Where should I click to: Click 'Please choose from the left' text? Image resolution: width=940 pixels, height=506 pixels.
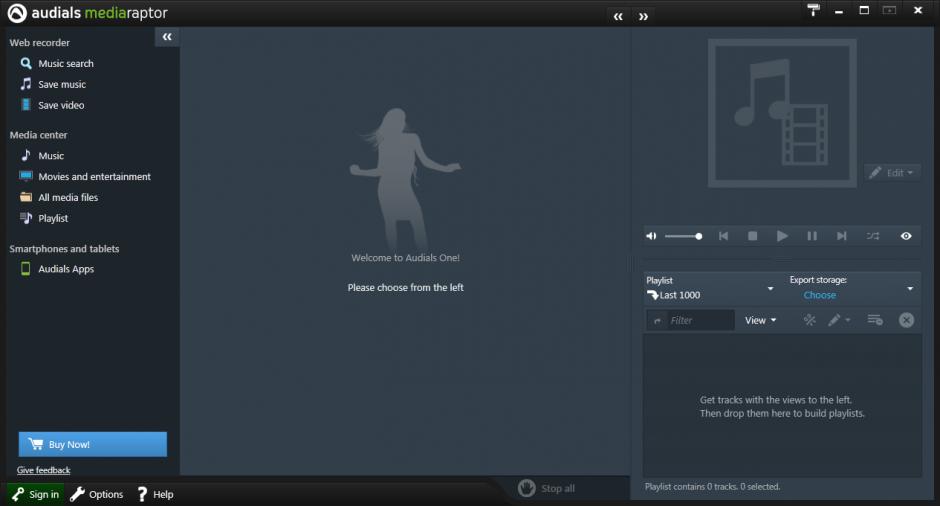pyautogui.click(x=405, y=288)
